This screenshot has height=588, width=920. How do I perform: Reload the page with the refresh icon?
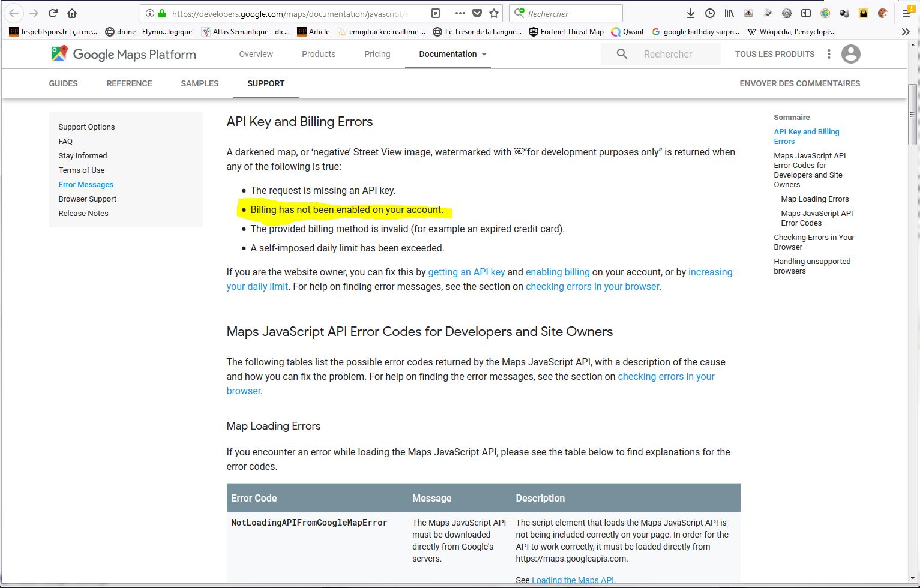53,13
